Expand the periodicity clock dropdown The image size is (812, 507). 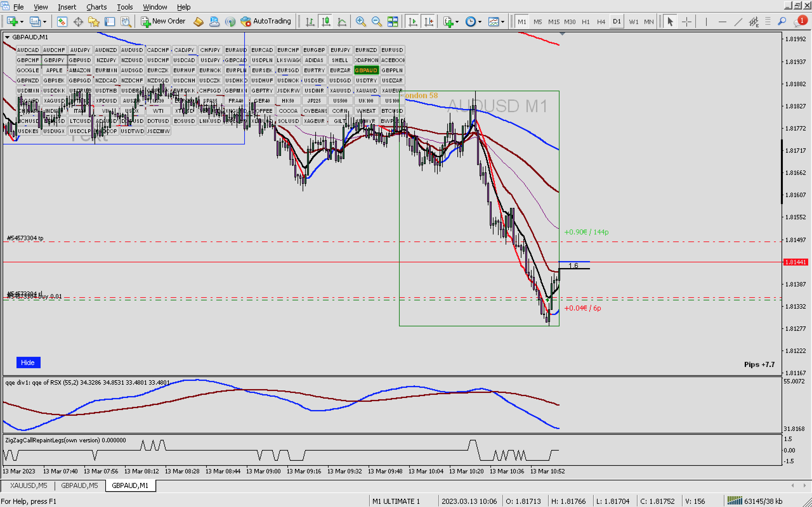(480, 22)
